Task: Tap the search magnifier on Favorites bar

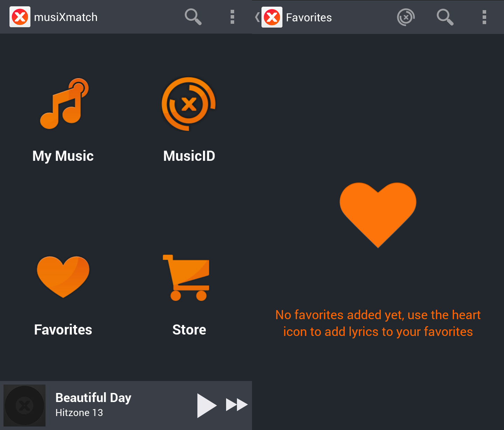Action: coord(445,17)
